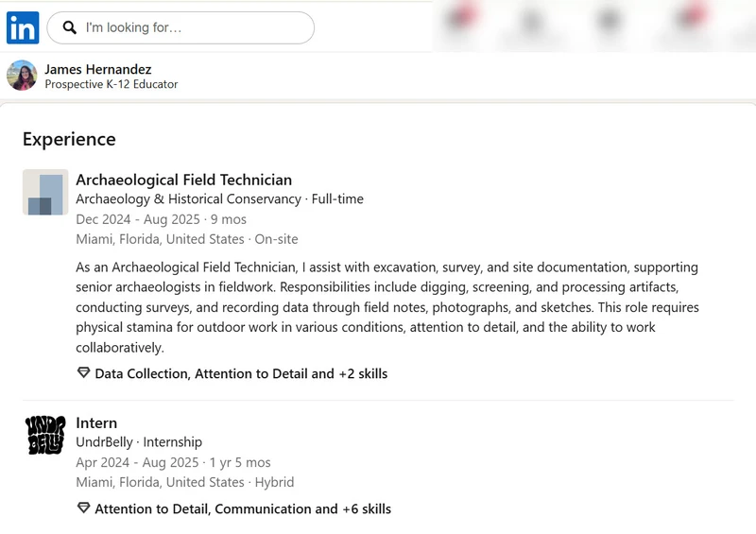This screenshot has height=534, width=756.
Task: Open UndrBelly Internship company link
Action: pyautogui.click(x=139, y=442)
